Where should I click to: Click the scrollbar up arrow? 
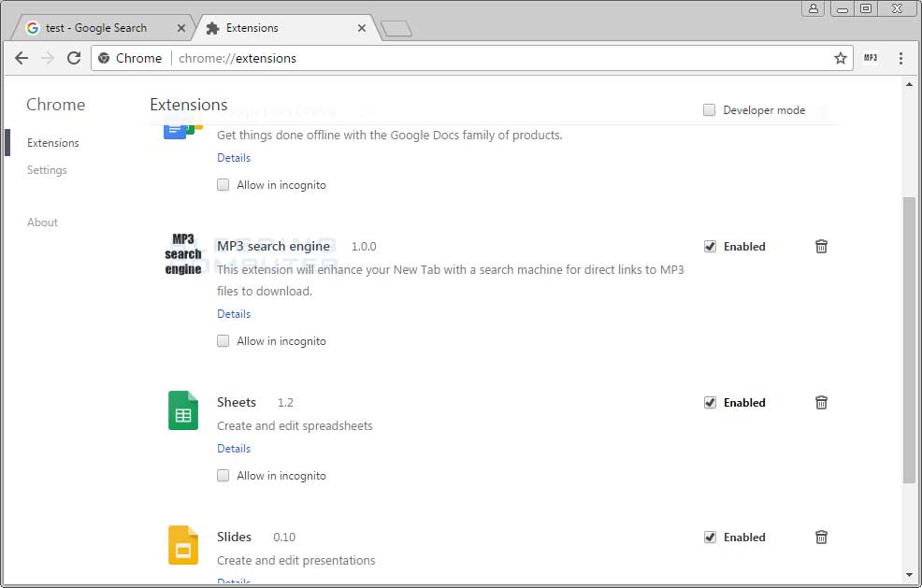pos(909,84)
